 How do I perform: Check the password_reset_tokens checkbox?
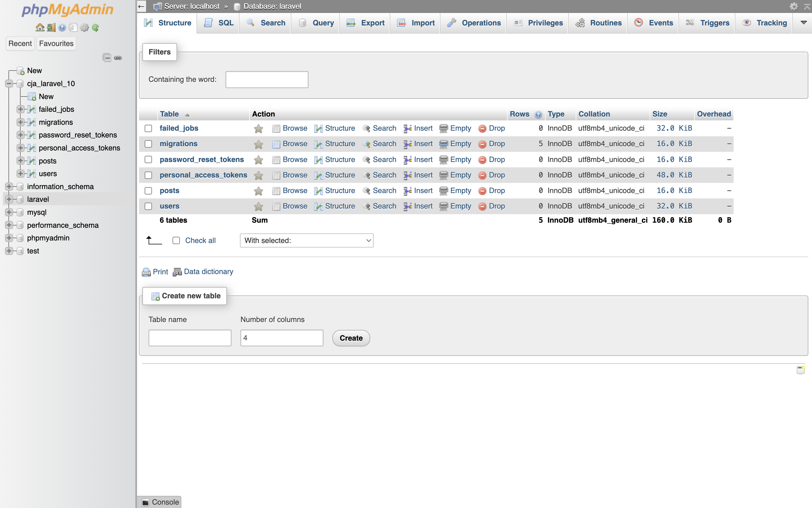[x=148, y=159]
